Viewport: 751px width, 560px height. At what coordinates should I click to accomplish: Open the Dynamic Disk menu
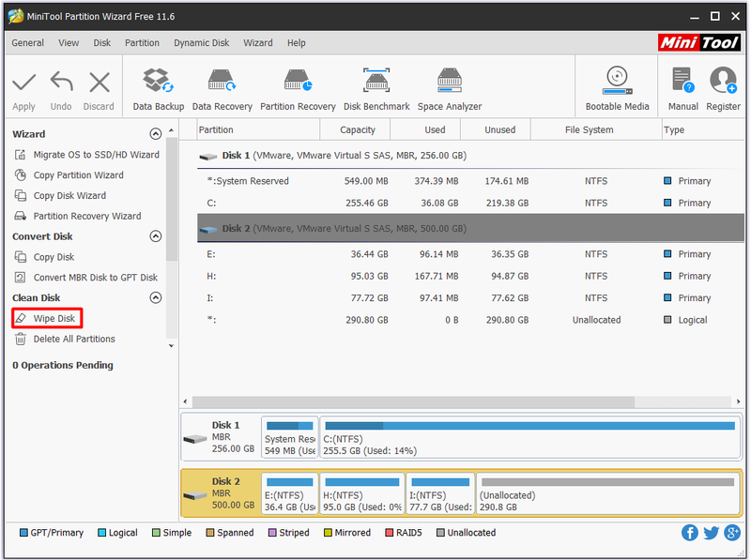tap(201, 42)
